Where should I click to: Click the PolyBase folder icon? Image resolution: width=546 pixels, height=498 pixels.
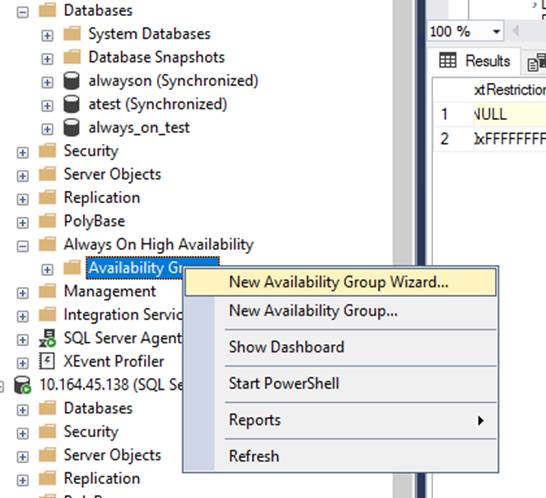tap(47, 221)
